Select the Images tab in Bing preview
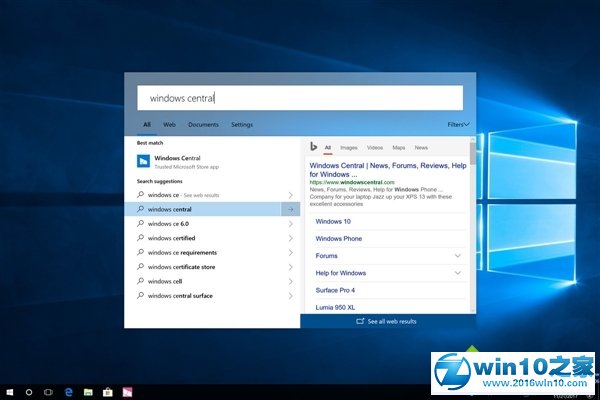The image size is (600, 400). pos(348,147)
